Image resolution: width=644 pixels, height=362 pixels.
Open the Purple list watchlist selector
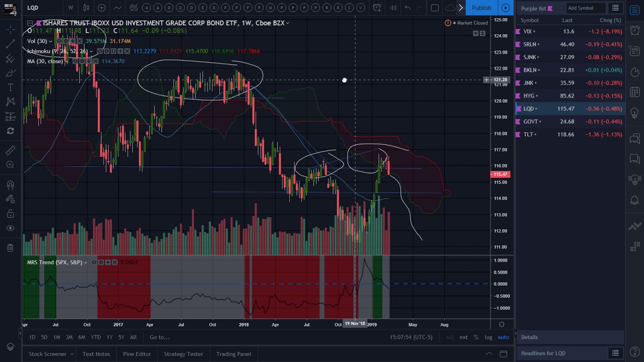tap(536, 8)
